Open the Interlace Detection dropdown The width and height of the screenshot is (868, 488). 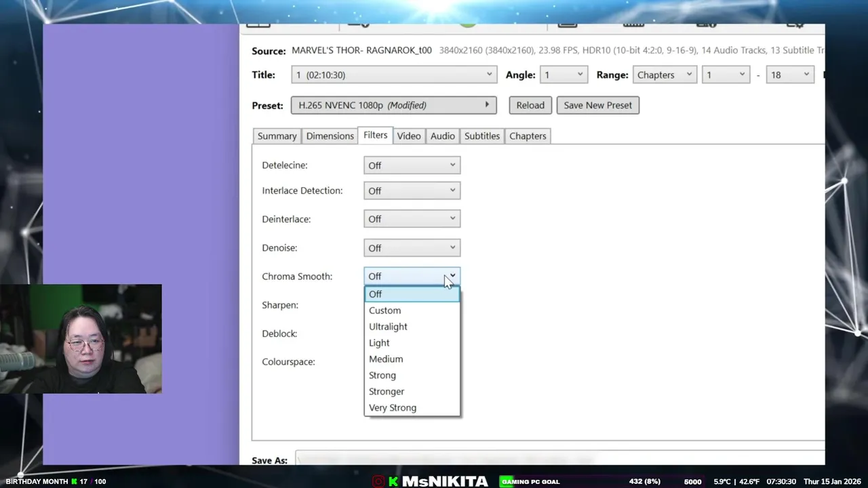tap(412, 190)
